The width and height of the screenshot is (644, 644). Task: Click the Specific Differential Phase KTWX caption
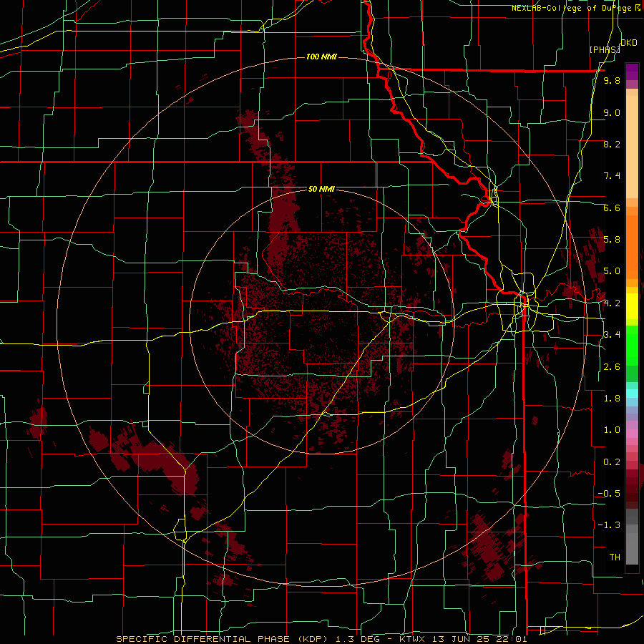pyautogui.click(x=321, y=639)
